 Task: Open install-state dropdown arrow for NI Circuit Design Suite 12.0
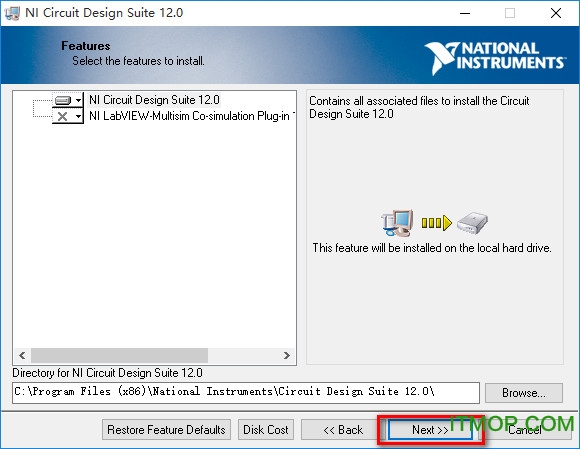pos(78,100)
